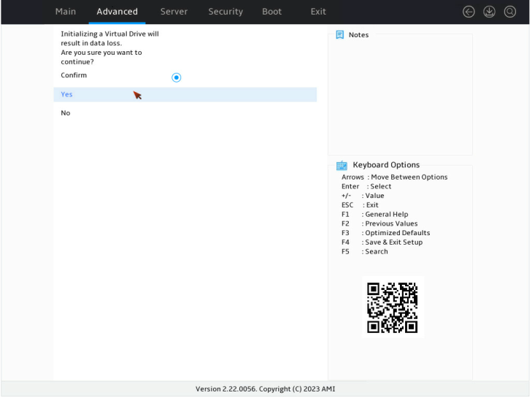The image size is (532, 398).
Task: Click the data loss warning text
Action: pyautogui.click(x=109, y=48)
